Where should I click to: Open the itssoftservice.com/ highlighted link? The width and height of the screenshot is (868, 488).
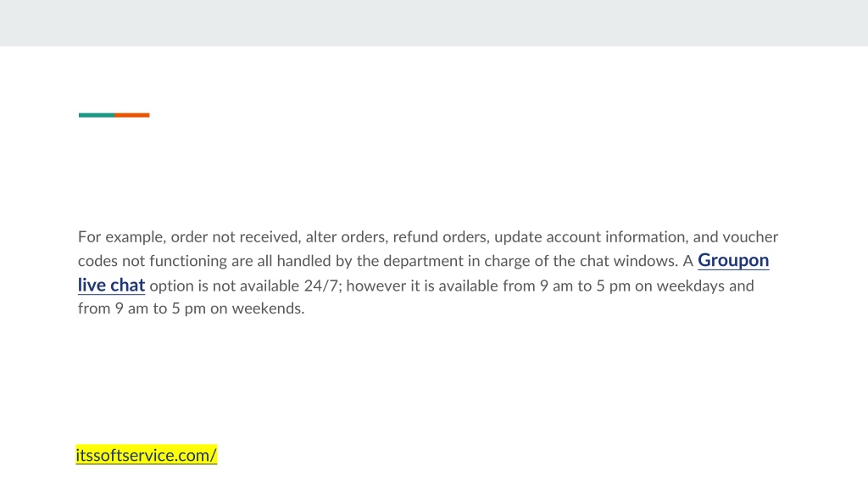[x=146, y=455]
